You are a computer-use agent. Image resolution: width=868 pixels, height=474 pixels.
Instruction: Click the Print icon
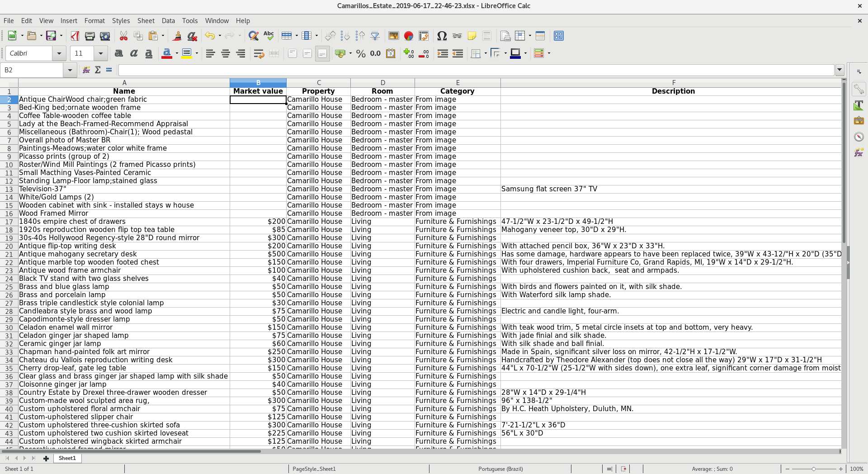point(90,36)
